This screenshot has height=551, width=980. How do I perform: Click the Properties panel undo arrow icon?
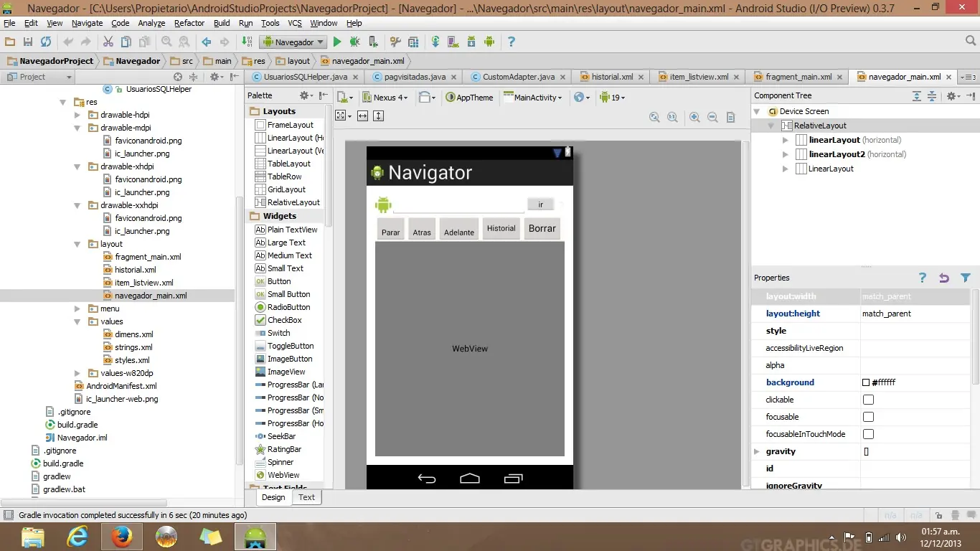coord(944,278)
